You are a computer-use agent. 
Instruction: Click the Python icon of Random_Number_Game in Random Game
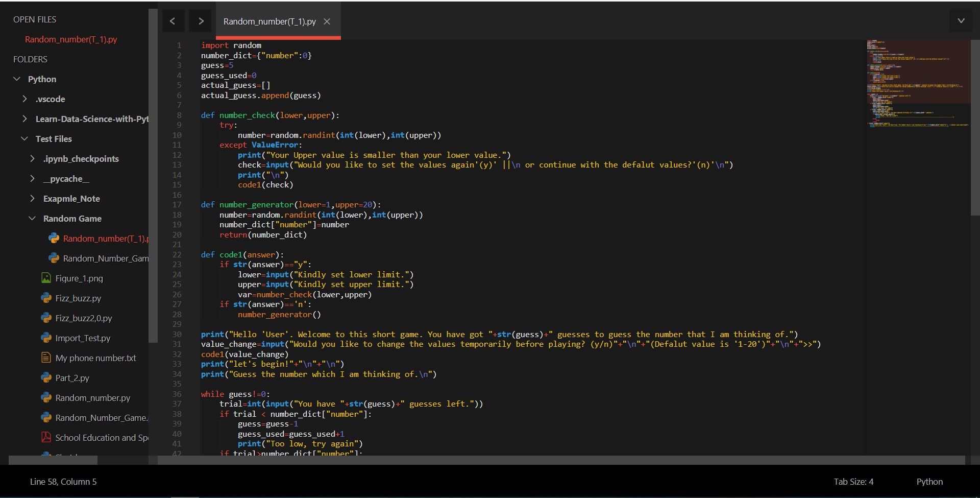tap(54, 258)
